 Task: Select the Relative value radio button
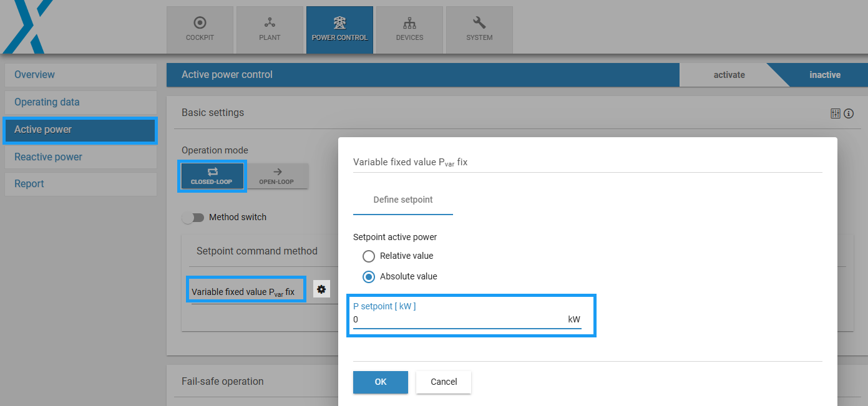click(369, 256)
